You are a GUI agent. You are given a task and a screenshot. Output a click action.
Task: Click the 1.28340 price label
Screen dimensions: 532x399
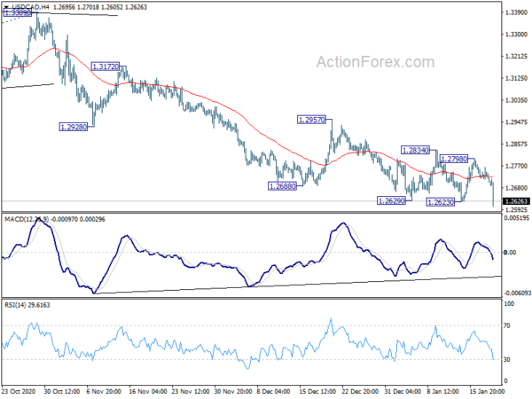(x=415, y=150)
